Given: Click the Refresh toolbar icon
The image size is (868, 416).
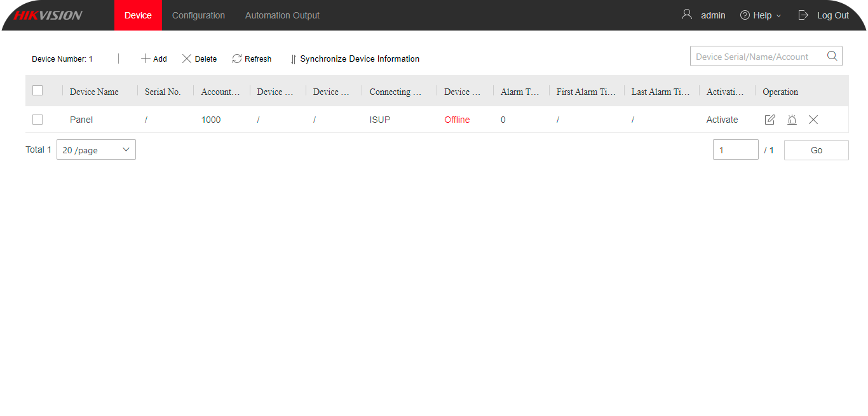Looking at the screenshot, I should [237, 59].
